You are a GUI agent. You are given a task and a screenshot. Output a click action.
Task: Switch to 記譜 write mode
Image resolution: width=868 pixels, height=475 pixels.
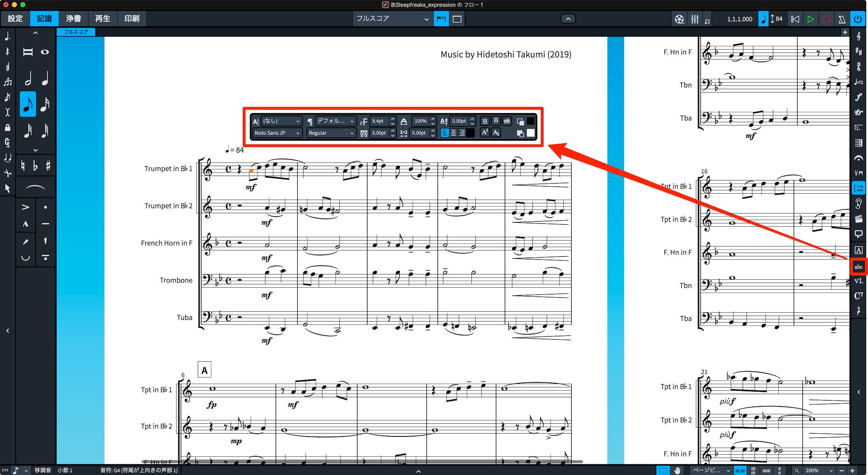pos(44,19)
